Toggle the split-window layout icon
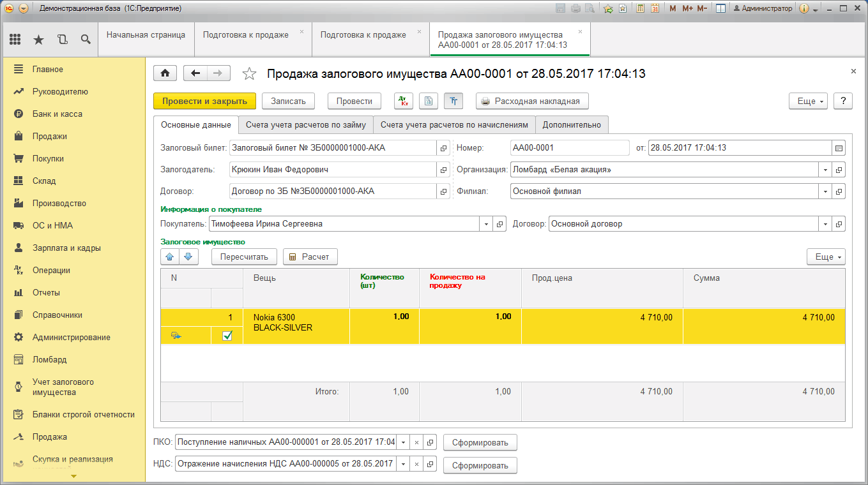This screenshot has height=485, width=868. click(720, 8)
